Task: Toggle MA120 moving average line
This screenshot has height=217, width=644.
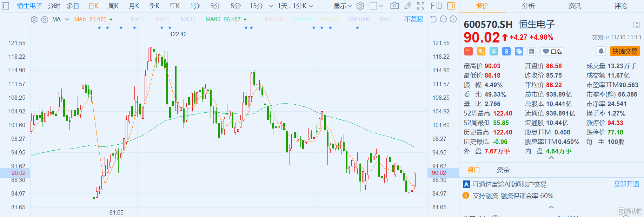Action: coord(274,19)
